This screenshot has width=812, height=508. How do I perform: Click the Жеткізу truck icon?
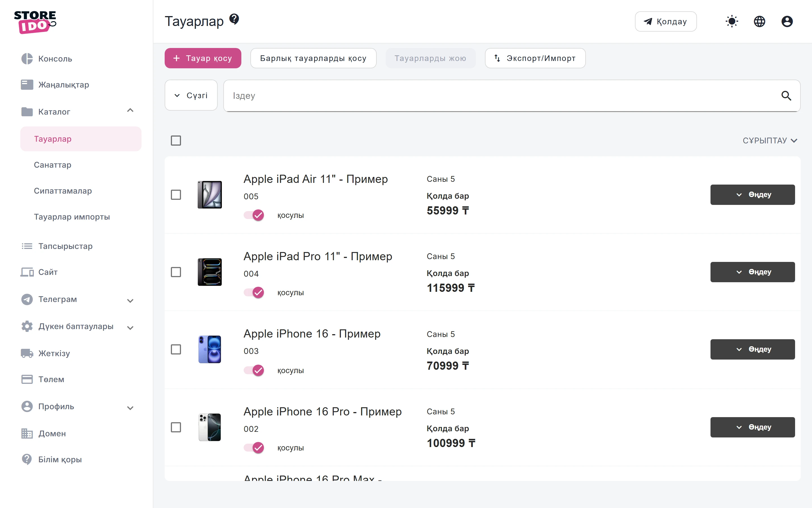(x=27, y=353)
